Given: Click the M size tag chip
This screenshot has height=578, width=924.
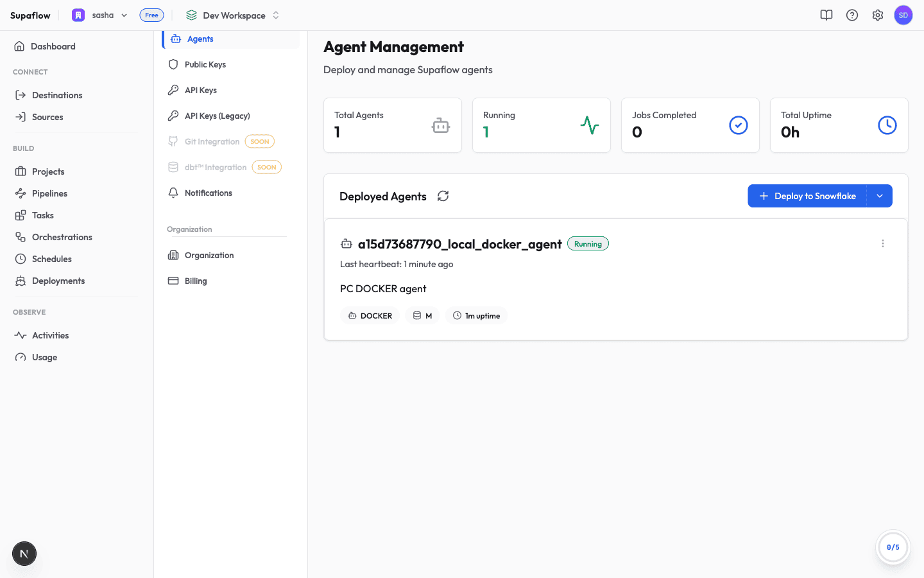Looking at the screenshot, I should coord(422,315).
